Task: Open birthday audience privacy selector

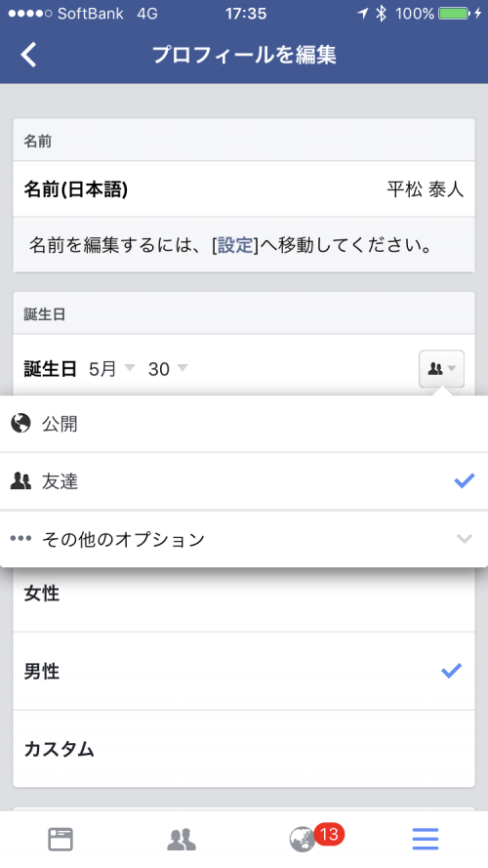Action: [441, 369]
